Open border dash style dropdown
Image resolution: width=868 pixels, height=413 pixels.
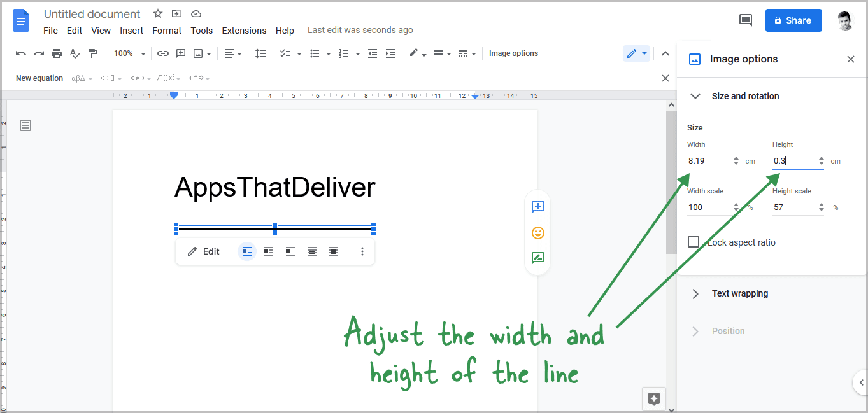(x=467, y=53)
